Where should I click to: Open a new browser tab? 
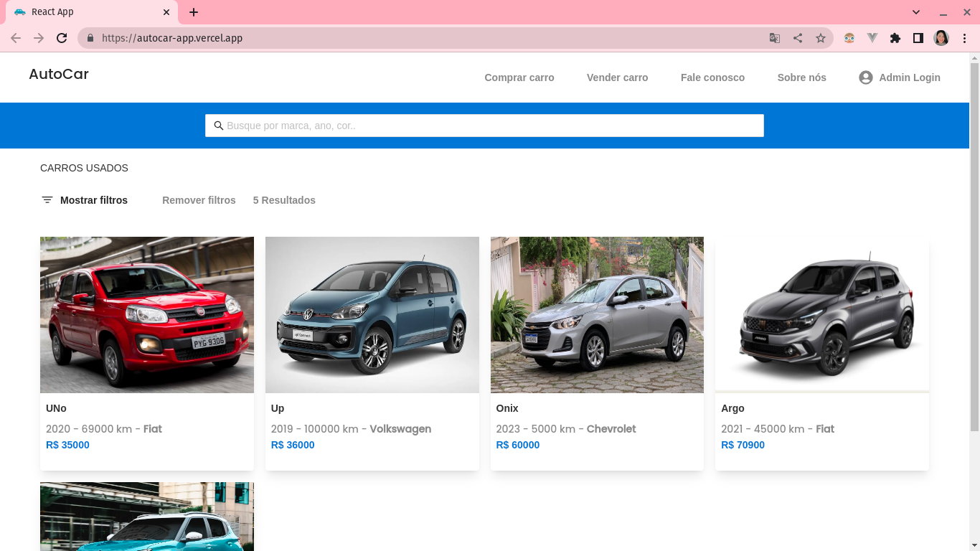194,12
